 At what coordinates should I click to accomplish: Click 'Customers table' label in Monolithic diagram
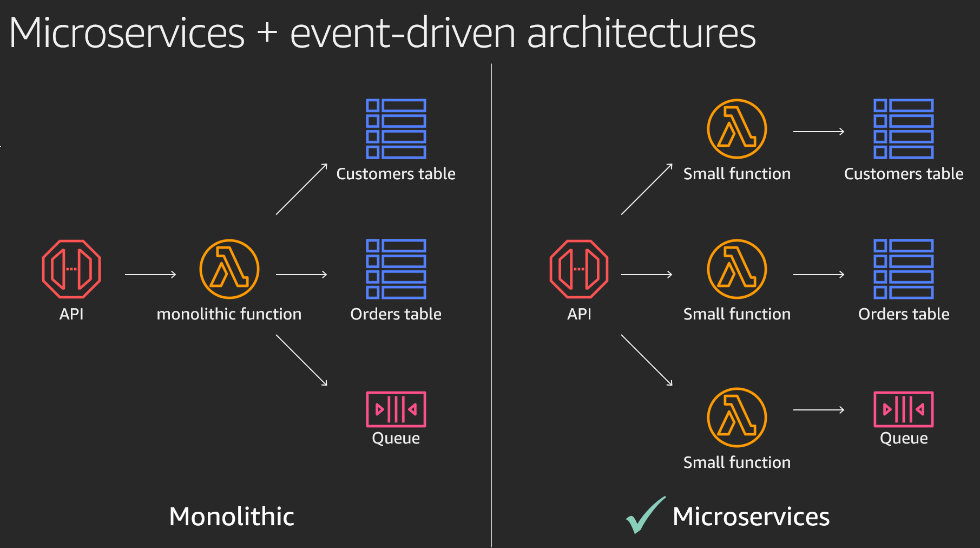tap(396, 174)
